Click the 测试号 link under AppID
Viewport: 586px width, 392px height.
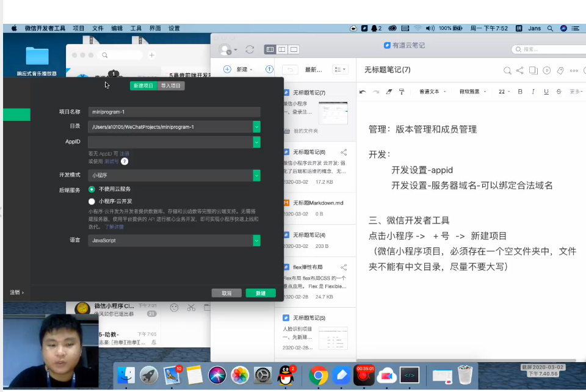111,161
